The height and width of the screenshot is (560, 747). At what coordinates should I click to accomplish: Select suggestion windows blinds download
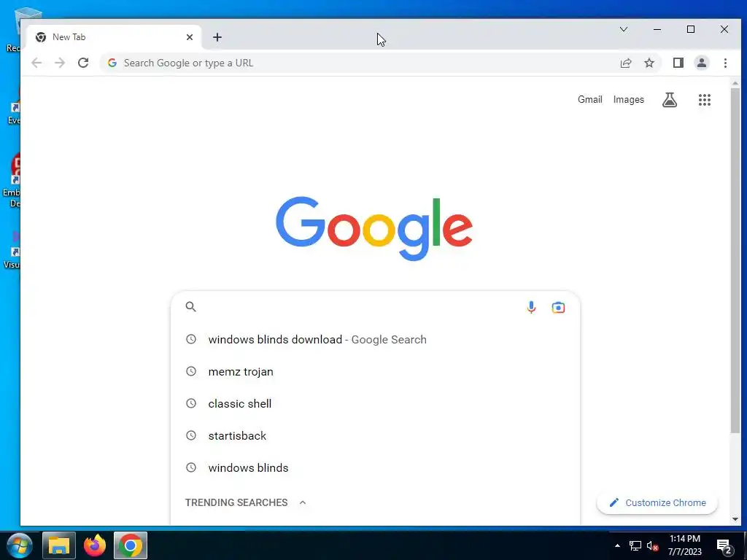(x=376, y=340)
